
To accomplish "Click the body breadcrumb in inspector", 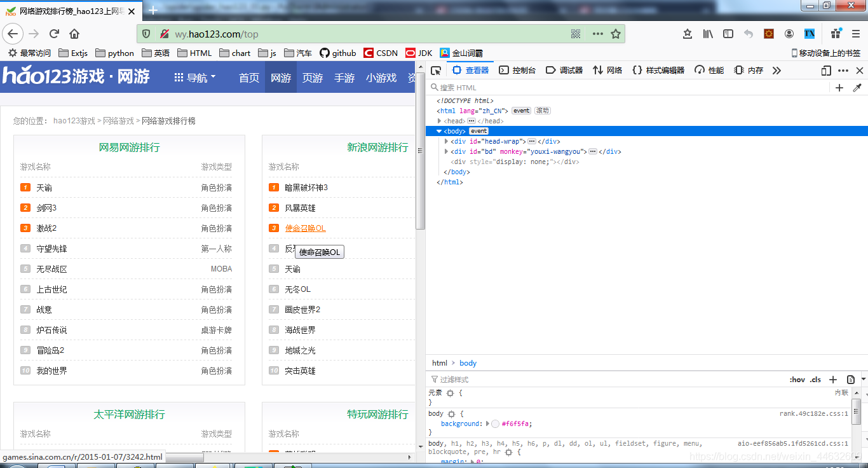I will coord(468,363).
